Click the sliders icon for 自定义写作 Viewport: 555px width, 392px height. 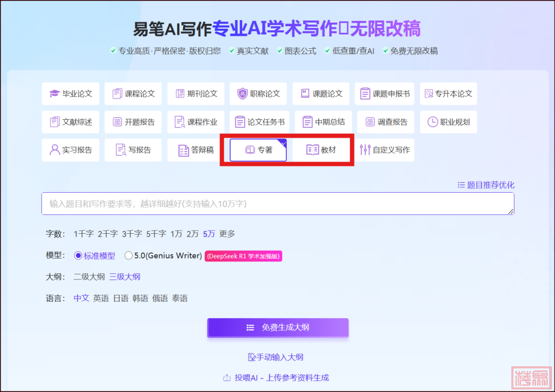365,150
